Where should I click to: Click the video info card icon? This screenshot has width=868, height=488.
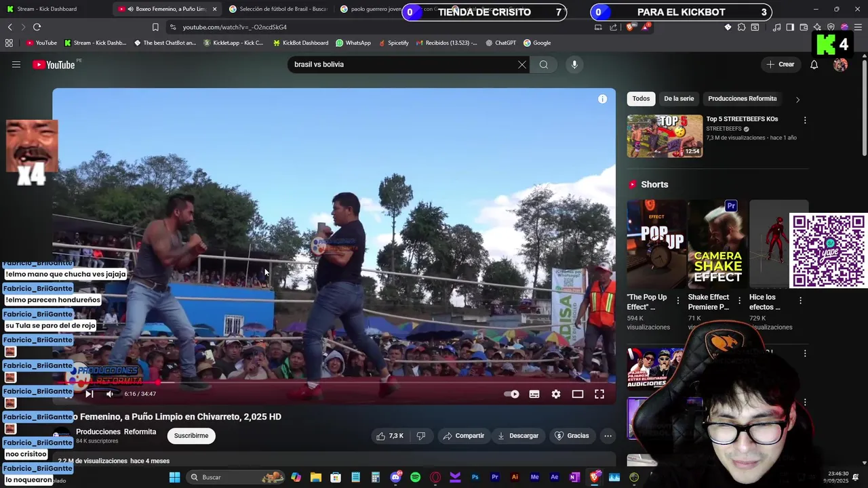[x=602, y=99]
